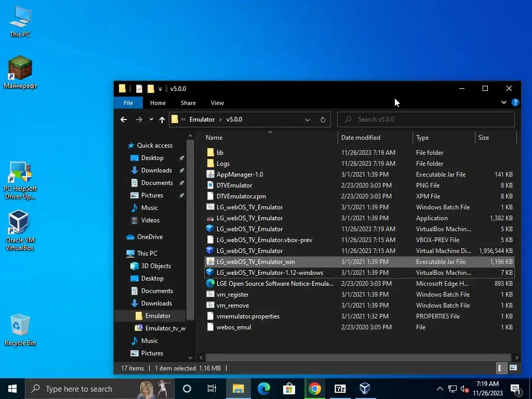Open the Home ribbon tab
The image size is (532, 399).
pyautogui.click(x=158, y=103)
